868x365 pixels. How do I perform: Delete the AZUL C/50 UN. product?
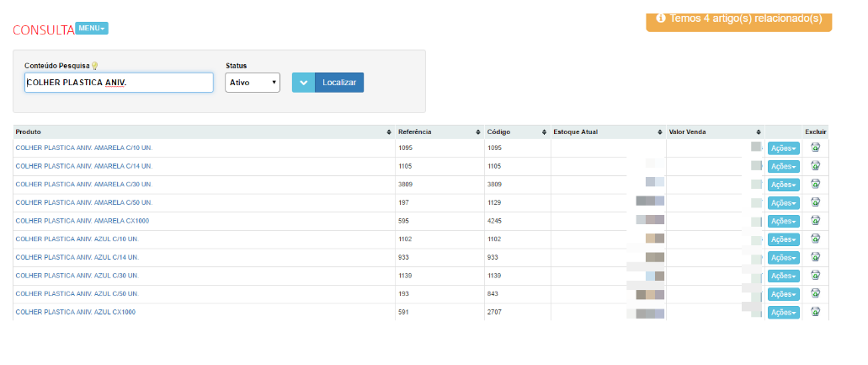tap(815, 293)
